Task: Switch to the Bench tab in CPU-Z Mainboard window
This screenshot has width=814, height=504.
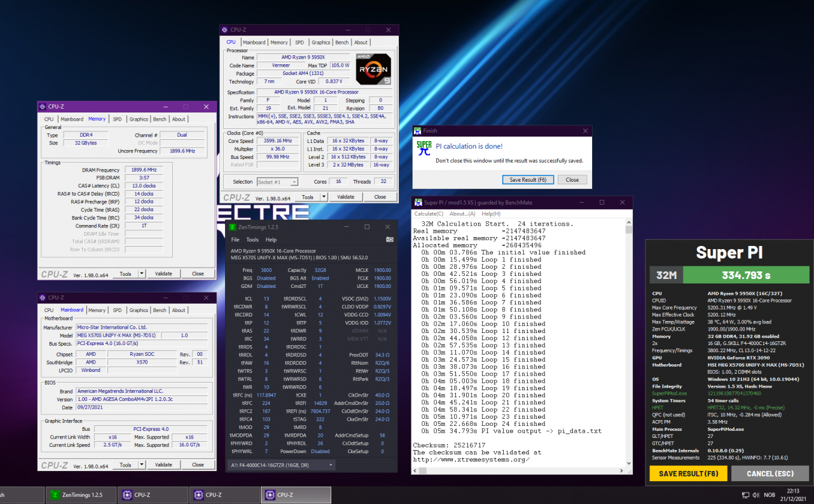Action: [x=160, y=310]
